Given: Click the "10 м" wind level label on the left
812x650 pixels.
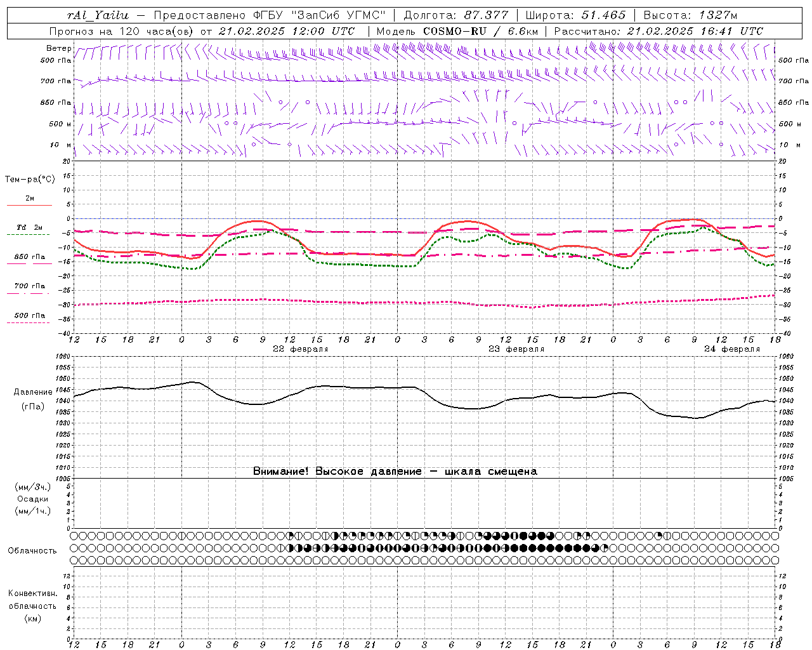Looking at the screenshot, I should [60, 145].
